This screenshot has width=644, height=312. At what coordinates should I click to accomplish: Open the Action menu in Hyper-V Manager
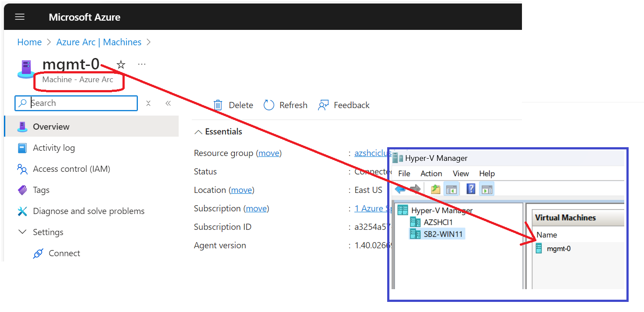point(431,173)
